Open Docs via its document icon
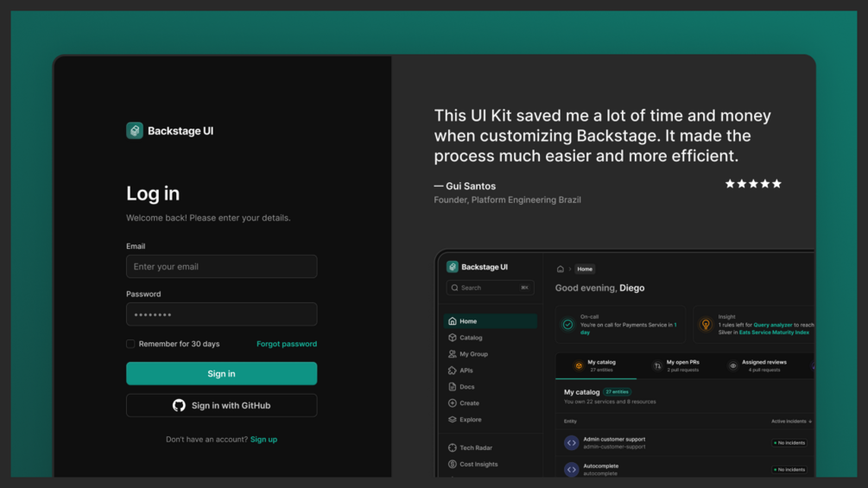Viewport: 868px width, 488px height. coord(453,387)
